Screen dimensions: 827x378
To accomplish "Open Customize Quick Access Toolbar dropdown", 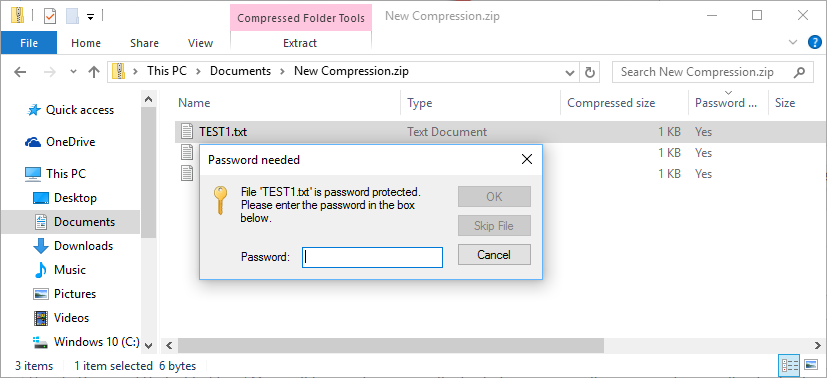I will (90, 17).
